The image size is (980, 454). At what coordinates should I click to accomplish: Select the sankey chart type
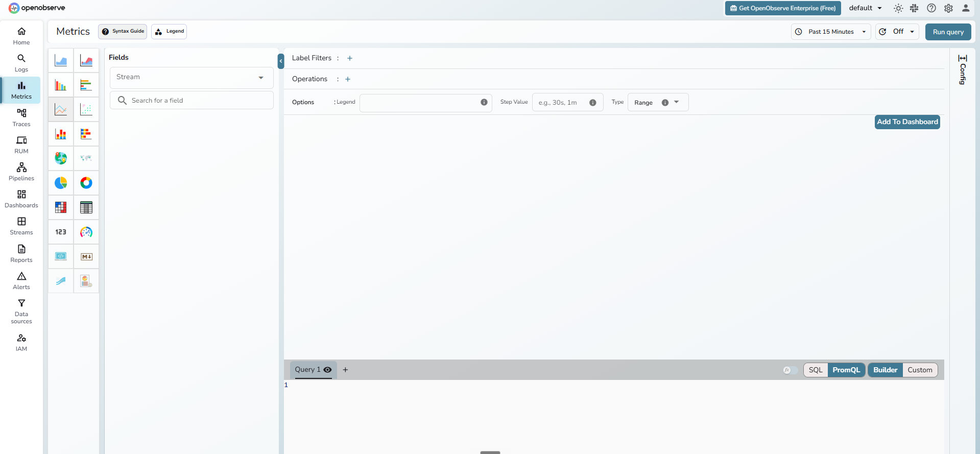click(61, 281)
